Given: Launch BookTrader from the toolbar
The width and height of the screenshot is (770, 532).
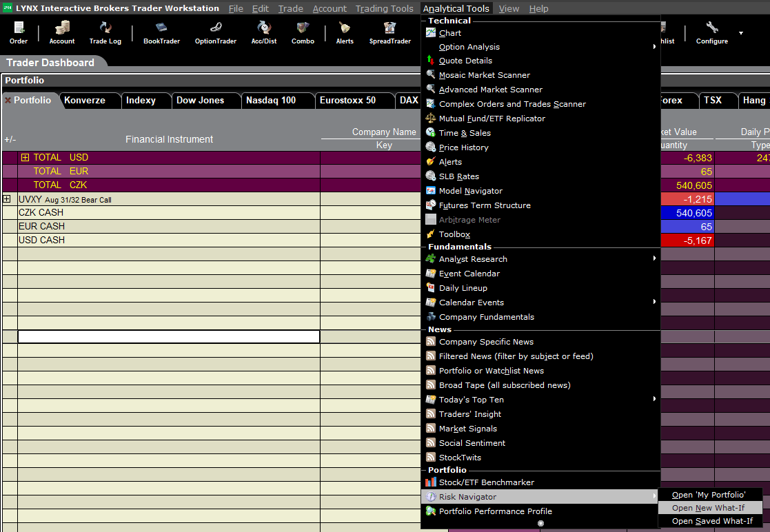Looking at the screenshot, I should pos(161,32).
